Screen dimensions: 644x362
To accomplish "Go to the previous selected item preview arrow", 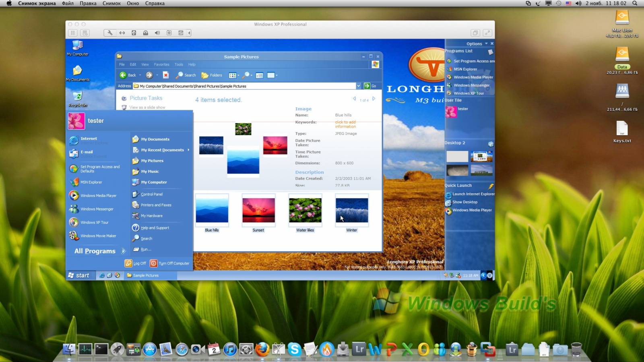I will coord(354,99).
